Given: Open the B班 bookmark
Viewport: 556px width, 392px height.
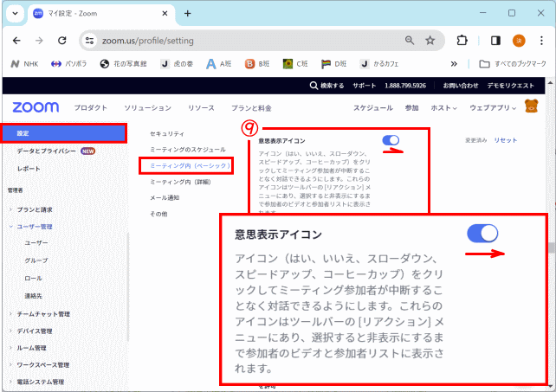Looking at the screenshot, I should pyautogui.click(x=257, y=64).
